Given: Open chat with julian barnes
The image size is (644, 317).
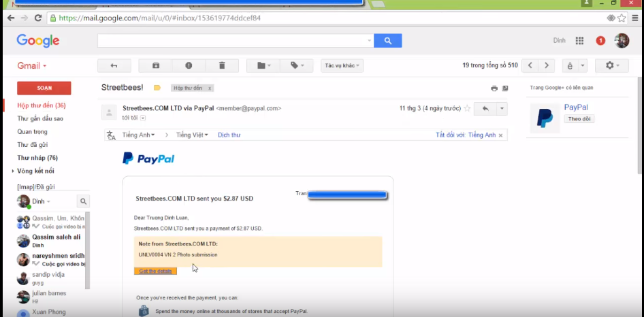Looking at the screenshot, I should click(x=50, y=297).
